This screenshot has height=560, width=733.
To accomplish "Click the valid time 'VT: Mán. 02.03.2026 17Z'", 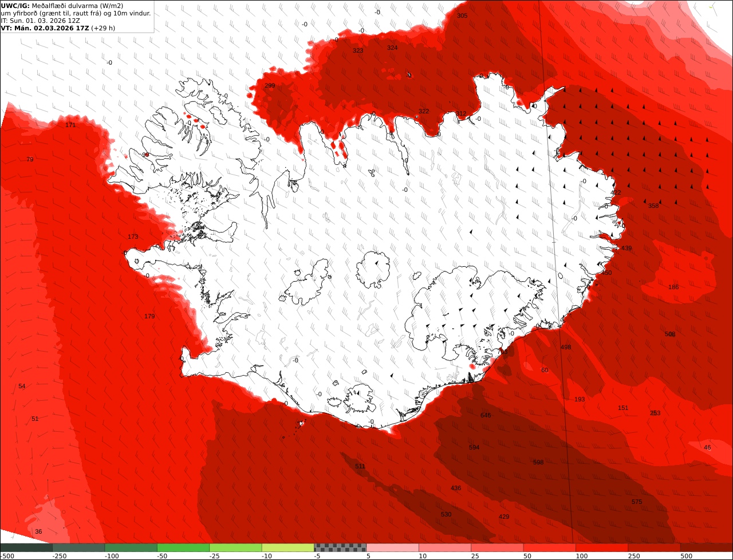I will (x=45, y=27).
